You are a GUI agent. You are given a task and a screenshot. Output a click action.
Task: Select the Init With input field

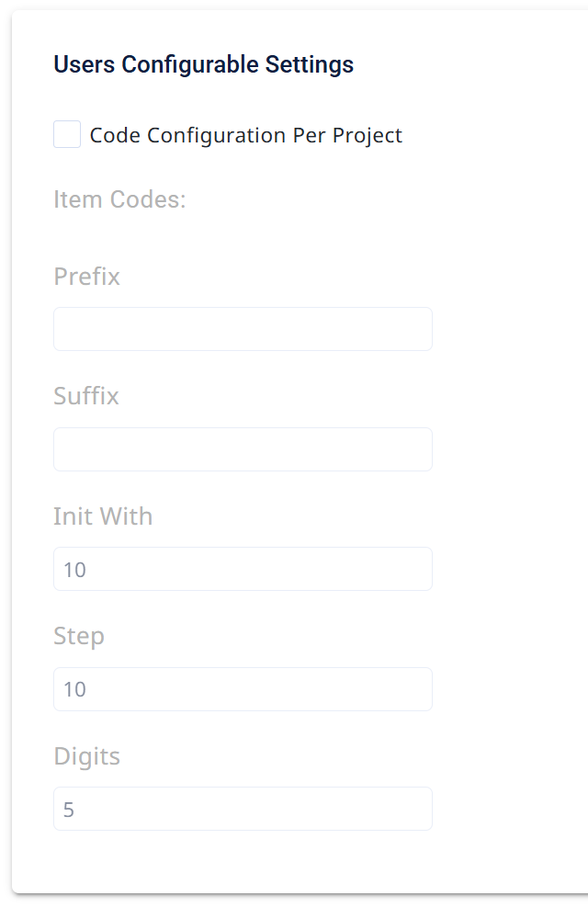click(243, 569)
